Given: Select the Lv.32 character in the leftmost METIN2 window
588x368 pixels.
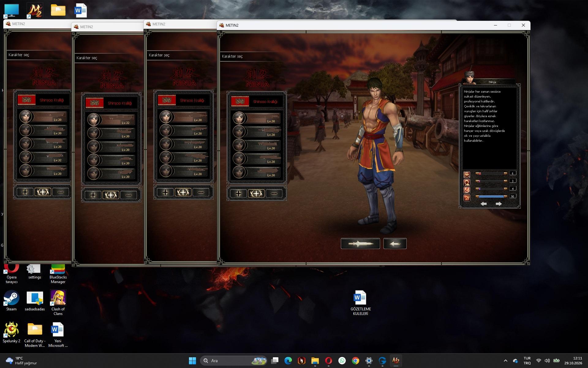Looking at the screenshot, I should click(43, 157).
